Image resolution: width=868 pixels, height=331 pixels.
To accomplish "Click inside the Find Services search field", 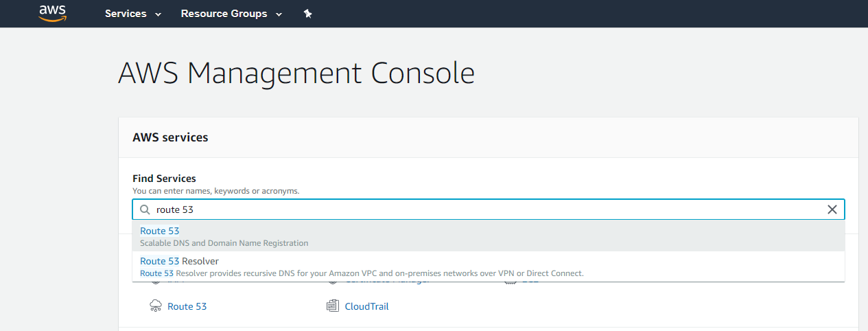I will click(x=480, y=209).
